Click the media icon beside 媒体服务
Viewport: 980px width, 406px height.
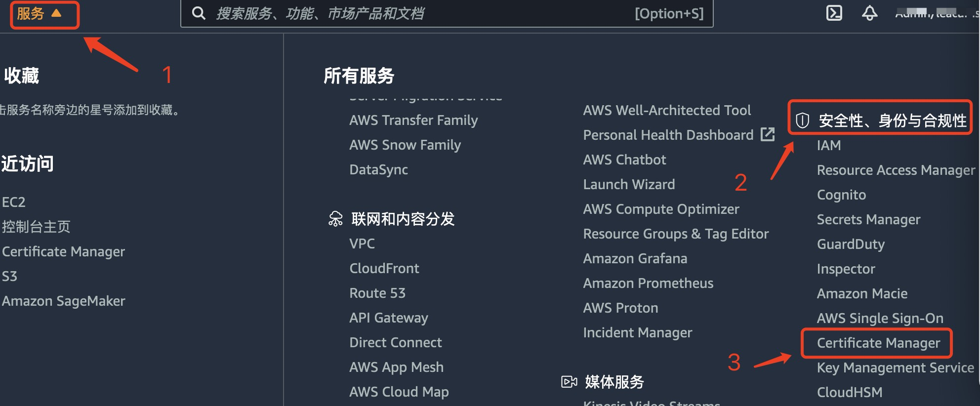point(569,381)
